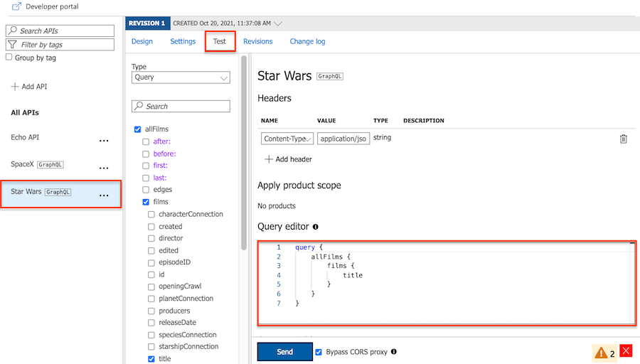Click Add API link
Viewport: 640px width, 364px height.
click(x=34, y=87)
